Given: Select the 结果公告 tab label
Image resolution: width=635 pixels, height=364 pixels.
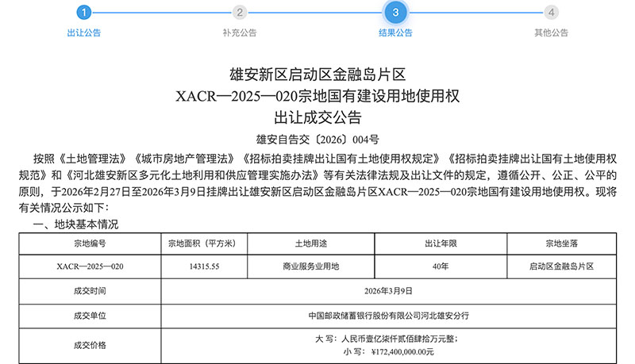Looking at the screenshot, I should [395, 33].
